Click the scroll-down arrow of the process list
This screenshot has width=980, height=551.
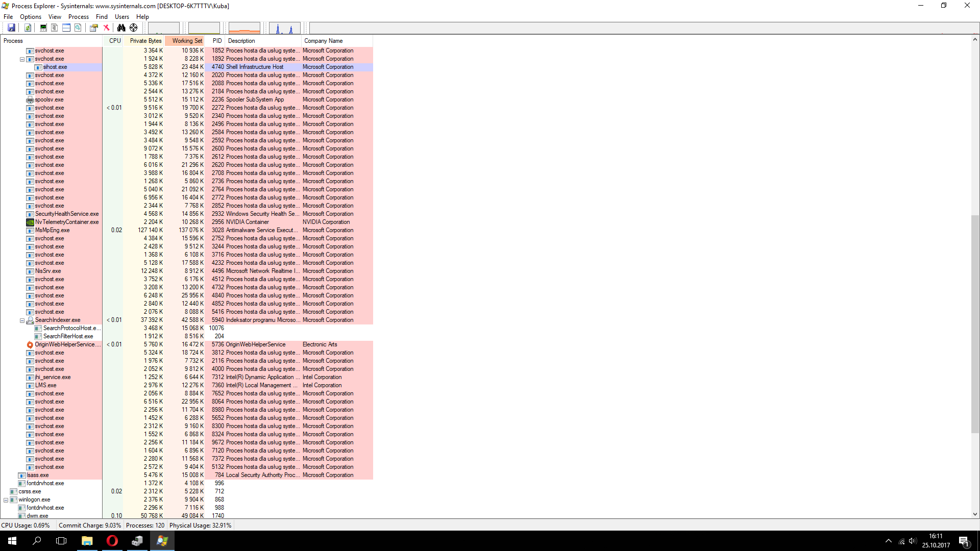pos(975,514)
